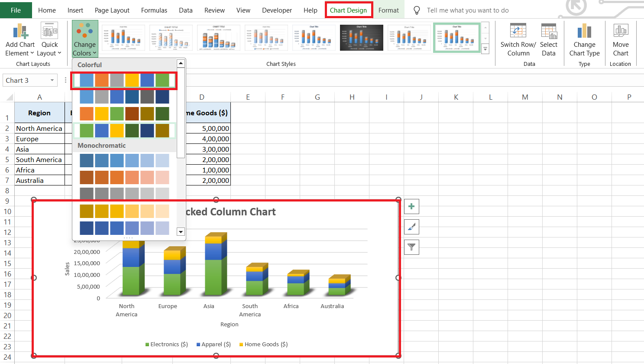Expand the Chart Styles gallery More arrow
Viewport: 644px width, 364px height.
485,49
